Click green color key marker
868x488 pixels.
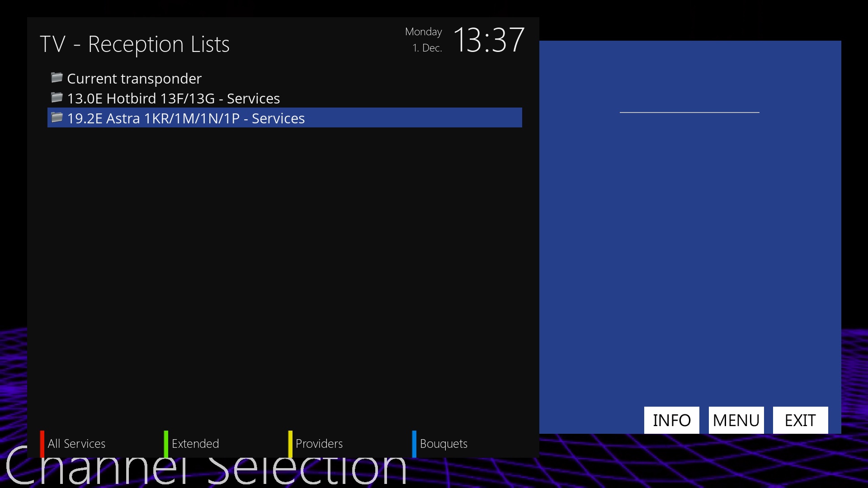pos(166,444)
